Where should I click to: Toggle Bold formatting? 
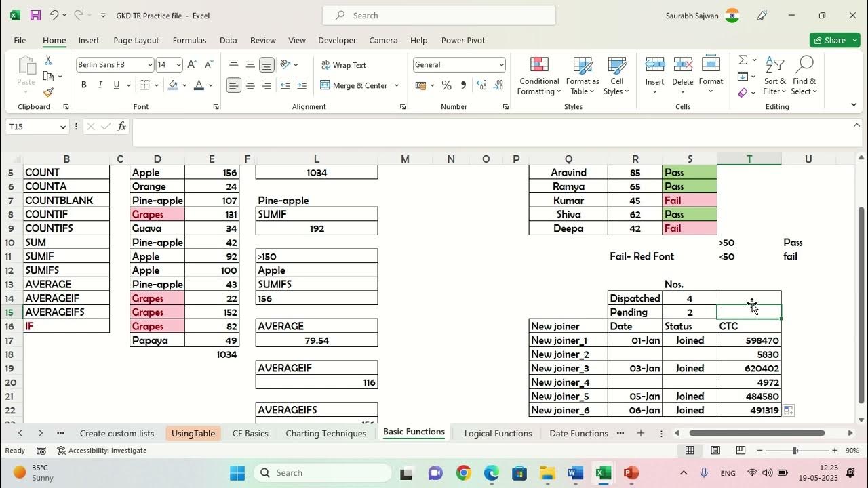pos(83,85)
